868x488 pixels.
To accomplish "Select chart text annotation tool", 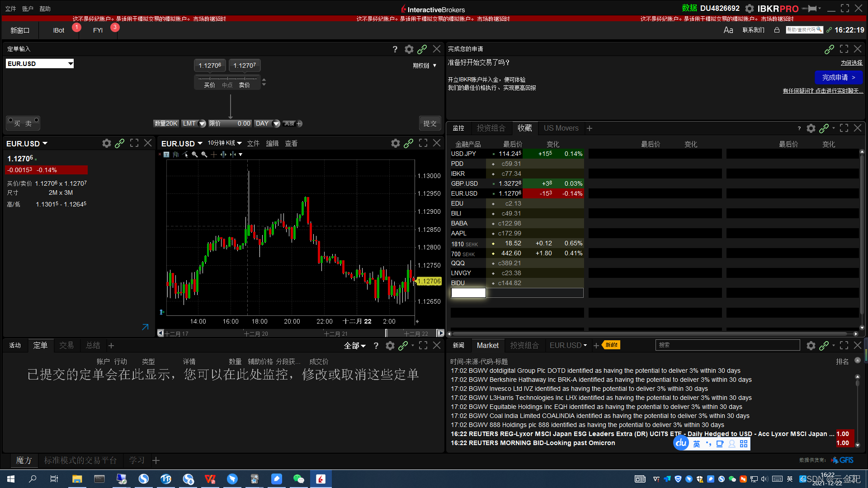I will coord(166,155).
